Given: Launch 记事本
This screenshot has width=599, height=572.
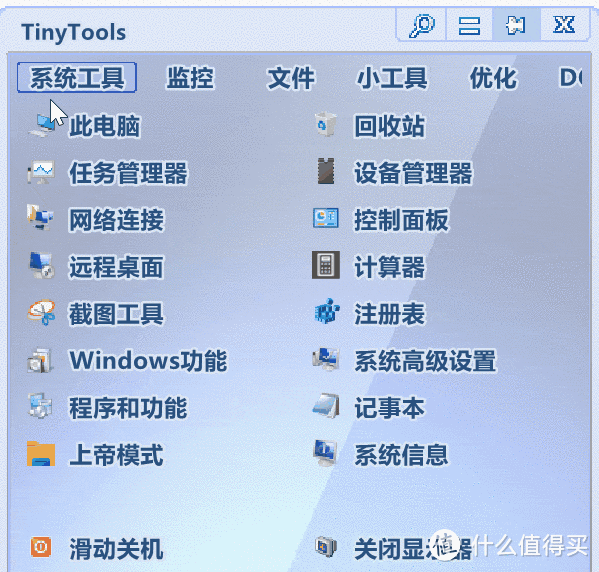Looking at the screenshot, I should point(390,408).
